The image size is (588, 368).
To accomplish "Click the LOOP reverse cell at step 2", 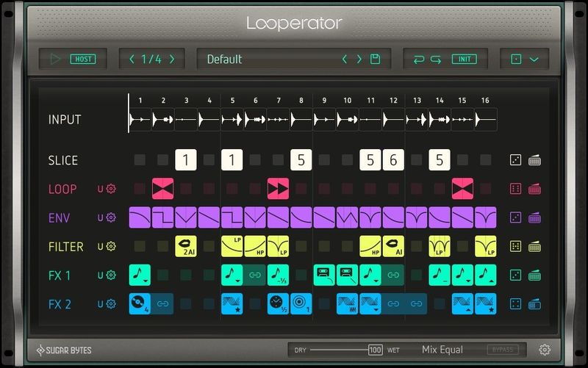I will pyautogui.click(x=162, y=189).
